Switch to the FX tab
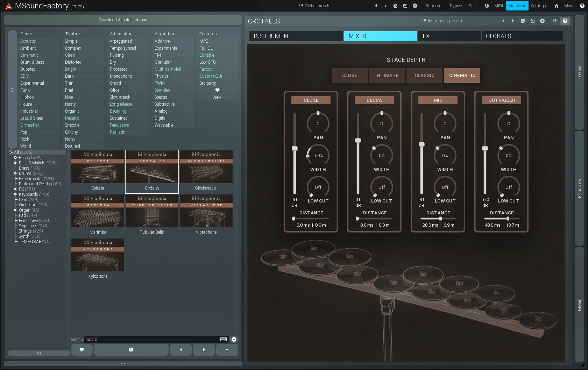The height and width of the screenshot is (370, 588). point(449,36)
